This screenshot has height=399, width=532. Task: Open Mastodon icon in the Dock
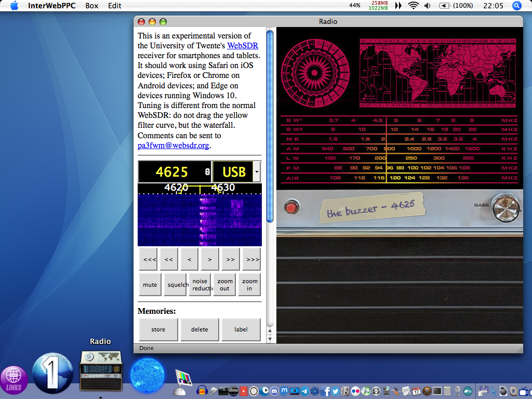[284, 391]
